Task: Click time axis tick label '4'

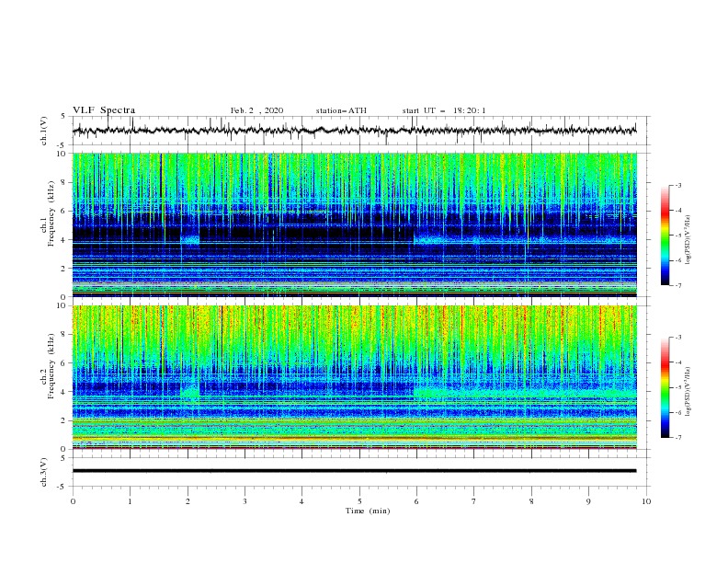Action: coord(302,501)
